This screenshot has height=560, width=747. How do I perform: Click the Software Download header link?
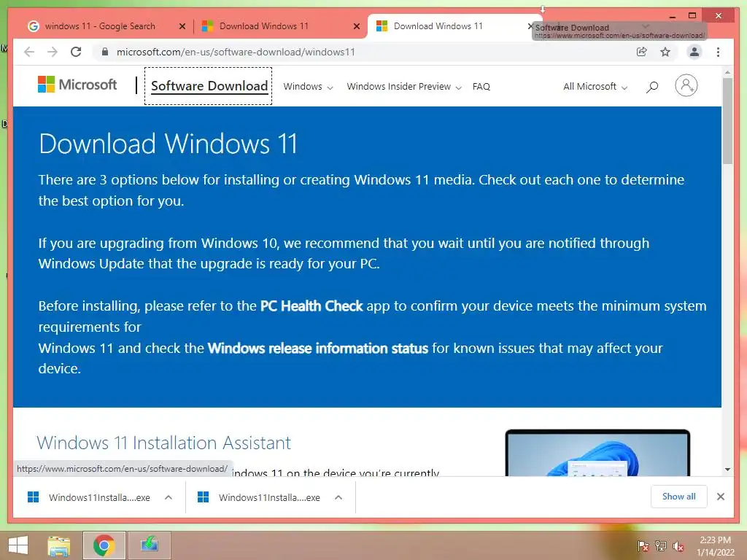click(x=209, y=86)
